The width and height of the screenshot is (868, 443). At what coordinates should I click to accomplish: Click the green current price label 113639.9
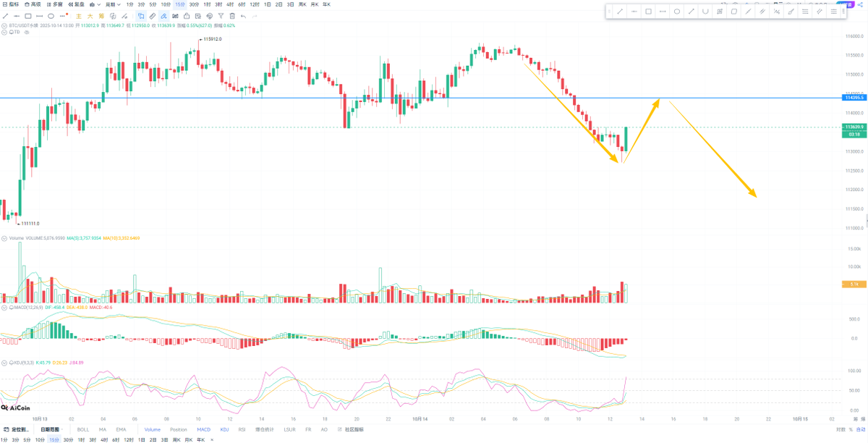tap(854, 127)
